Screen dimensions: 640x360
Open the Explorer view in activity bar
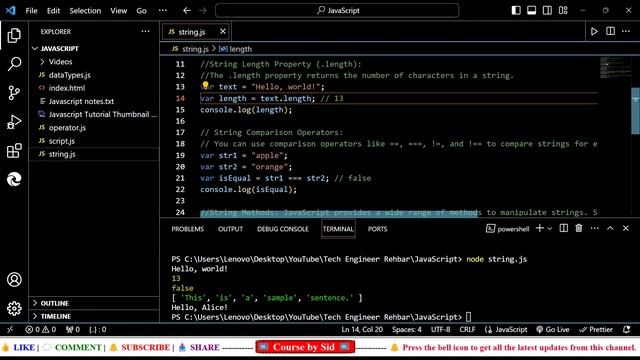click(x=14, y=36)
